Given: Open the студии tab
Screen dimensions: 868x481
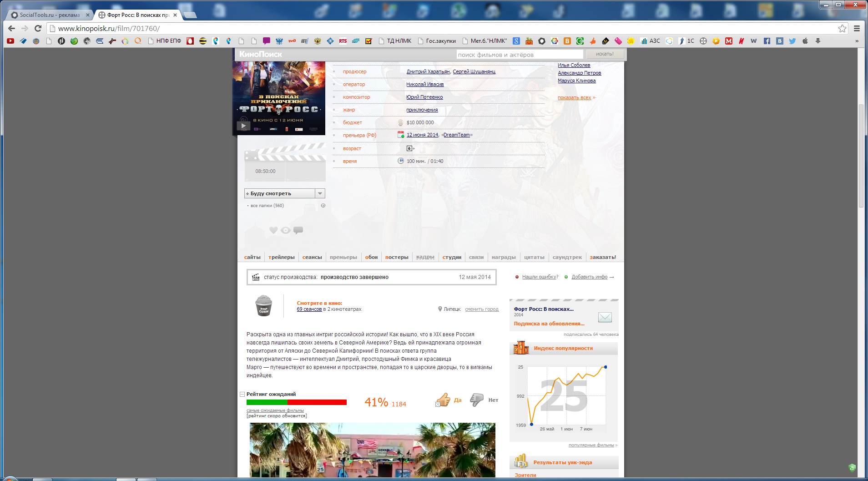Looking at the screenshot, I should coord(452,257).
